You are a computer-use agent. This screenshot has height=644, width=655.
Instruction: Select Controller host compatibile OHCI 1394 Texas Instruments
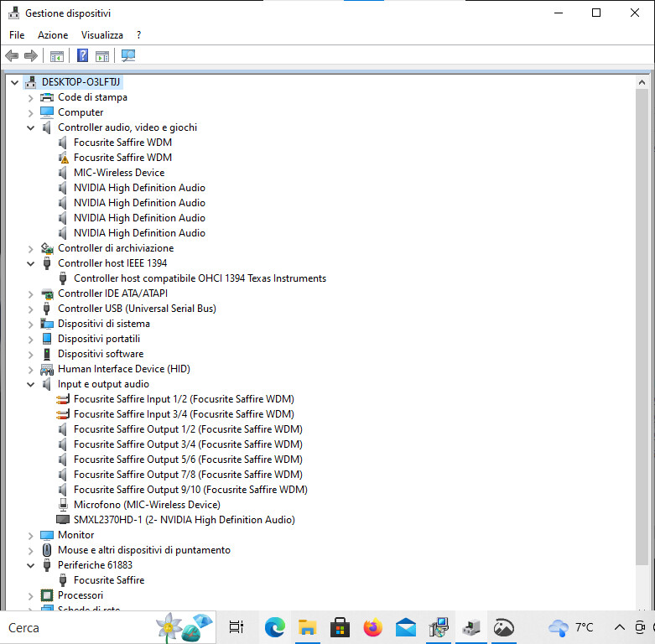[200, 278]
